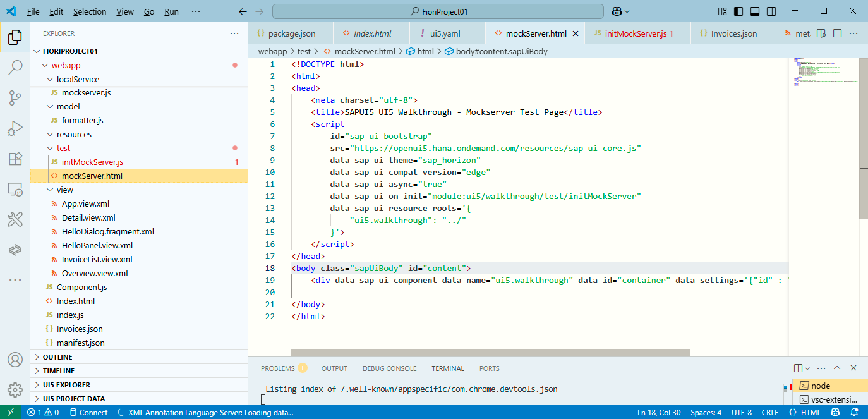Toggle primary sidebar visibility
The image size is (868, 419).
click(740, 11)
